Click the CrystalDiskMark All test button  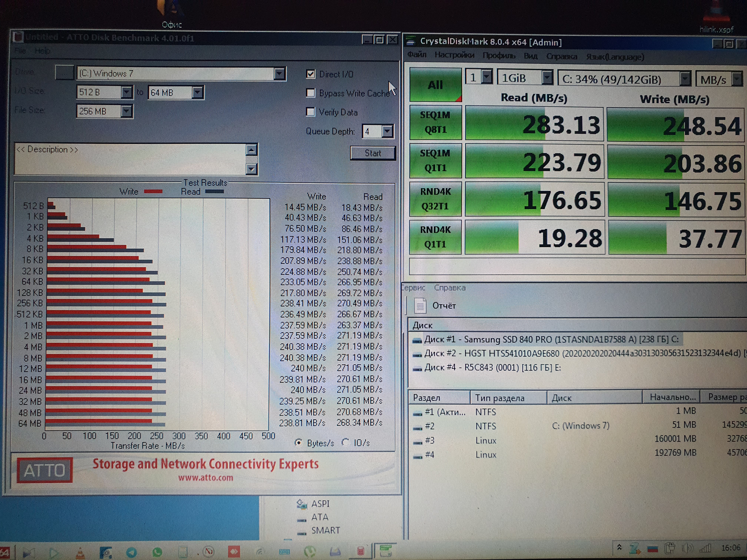(x=435, y=85)
